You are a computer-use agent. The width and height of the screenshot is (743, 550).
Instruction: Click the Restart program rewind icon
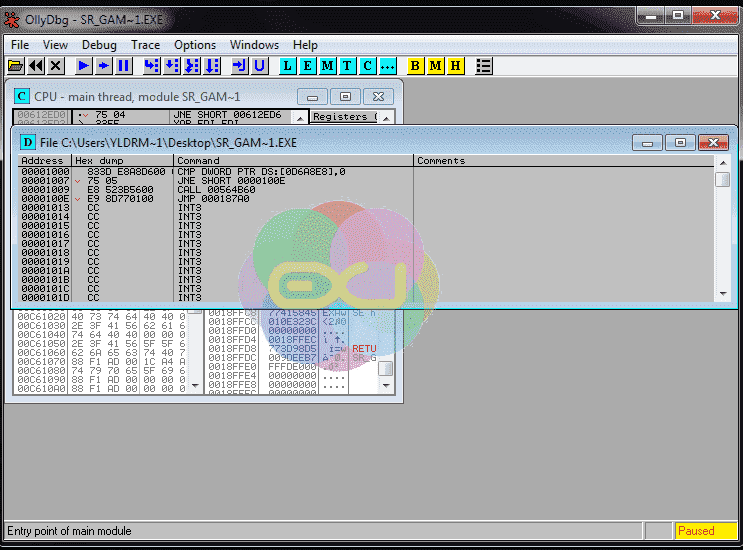pyautogui.click(x=36, y=65)
